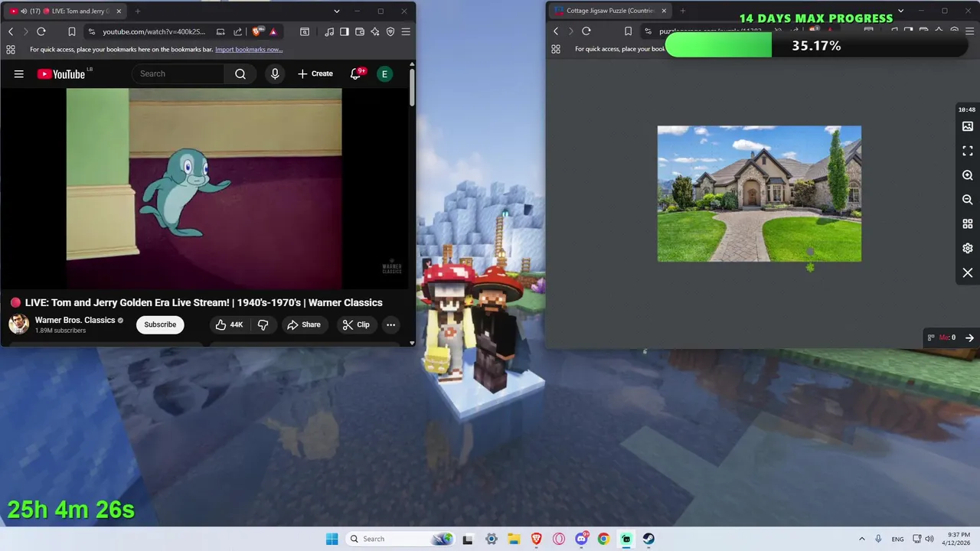Zoom out on the jigsaw puzzle
Screen dimensions: 980x551
[x=968, y=200]
